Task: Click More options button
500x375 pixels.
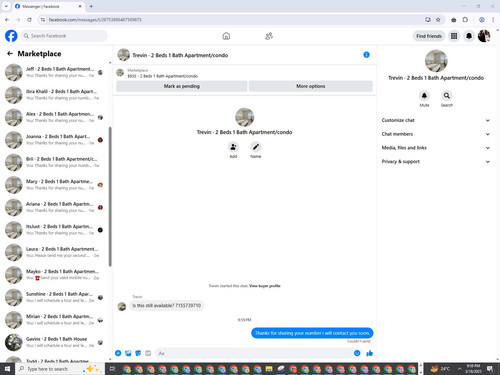Action: pos(311,86)
